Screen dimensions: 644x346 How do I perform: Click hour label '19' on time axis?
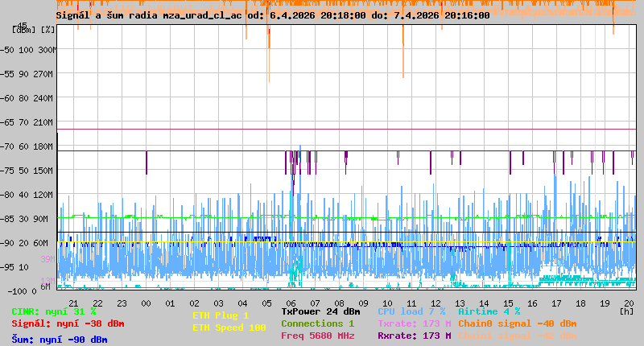(x=605, y=303)
